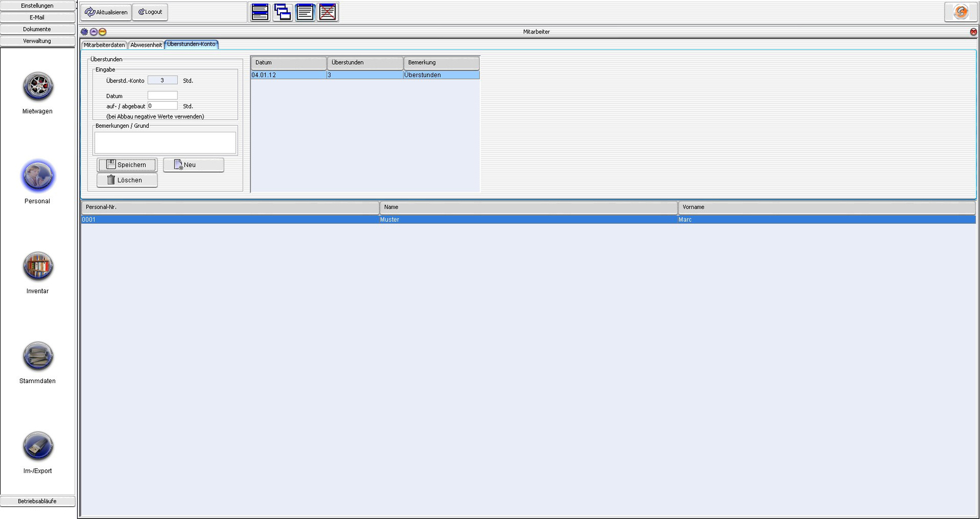
Task: Sort overtime table by Überstunden column header
Action: [365, 62]
